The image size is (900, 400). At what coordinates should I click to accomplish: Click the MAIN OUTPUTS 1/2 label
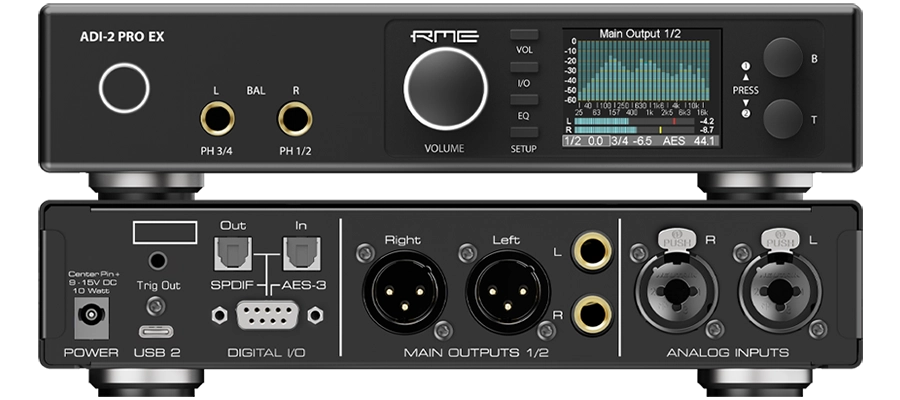click(476, 352)
